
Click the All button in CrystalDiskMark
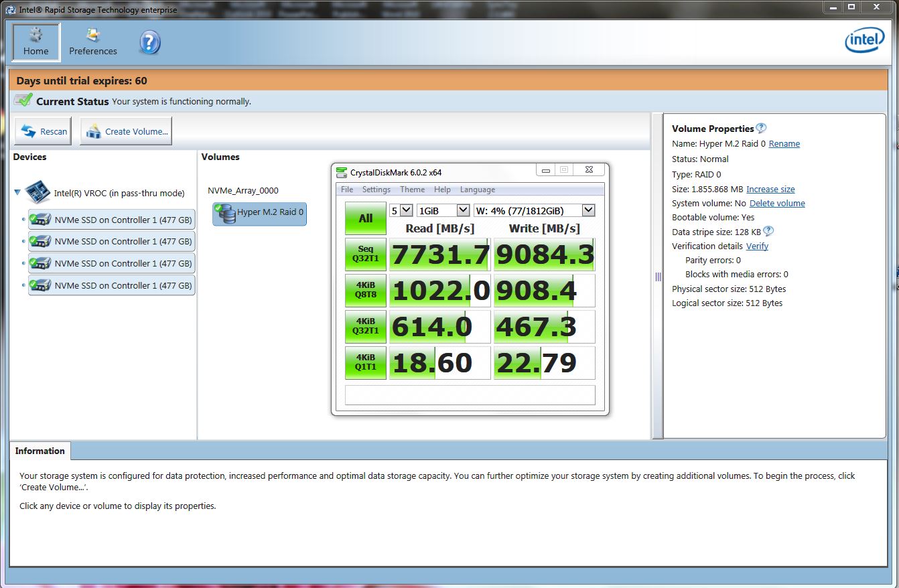click(x=366, y=218)
